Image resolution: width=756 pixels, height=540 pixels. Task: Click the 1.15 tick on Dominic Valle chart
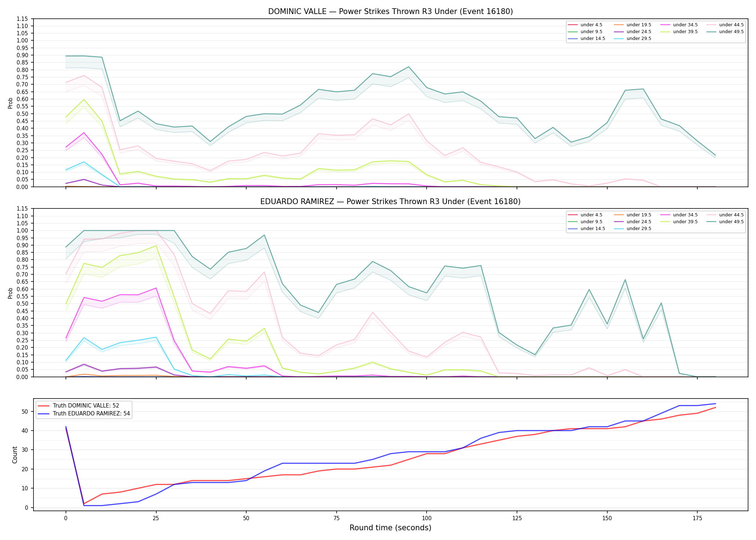[x=23, y=19]
